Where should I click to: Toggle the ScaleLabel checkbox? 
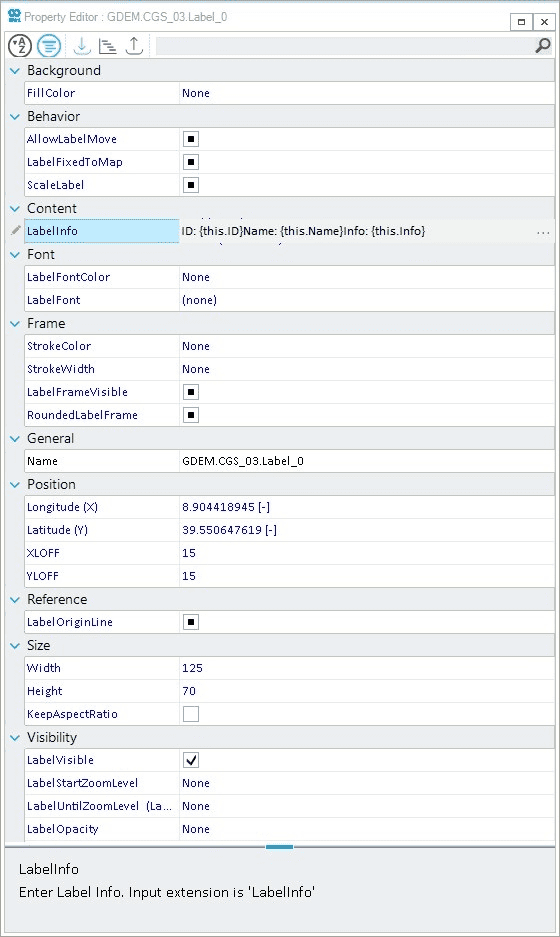tap(191, 185)
